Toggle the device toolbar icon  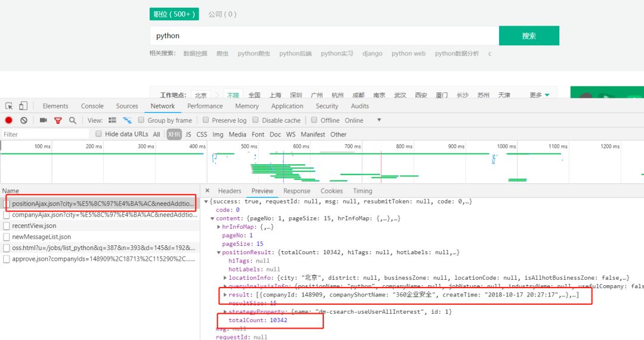click(23, 106)
